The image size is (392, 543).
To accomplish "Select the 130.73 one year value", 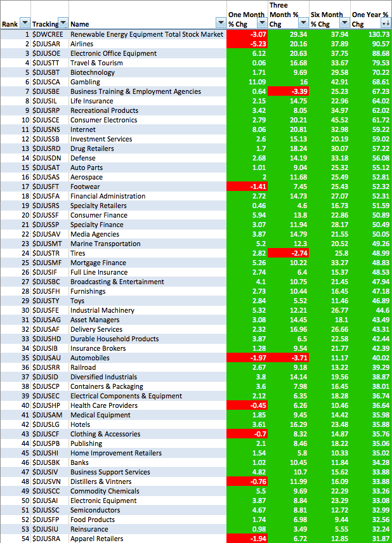I will point(371,34).
